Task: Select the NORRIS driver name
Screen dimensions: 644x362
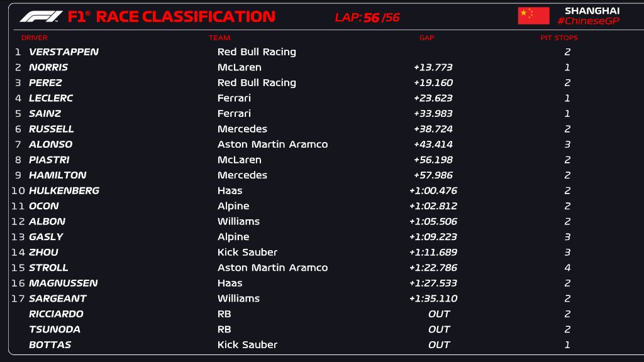Action: click(48, 67)
